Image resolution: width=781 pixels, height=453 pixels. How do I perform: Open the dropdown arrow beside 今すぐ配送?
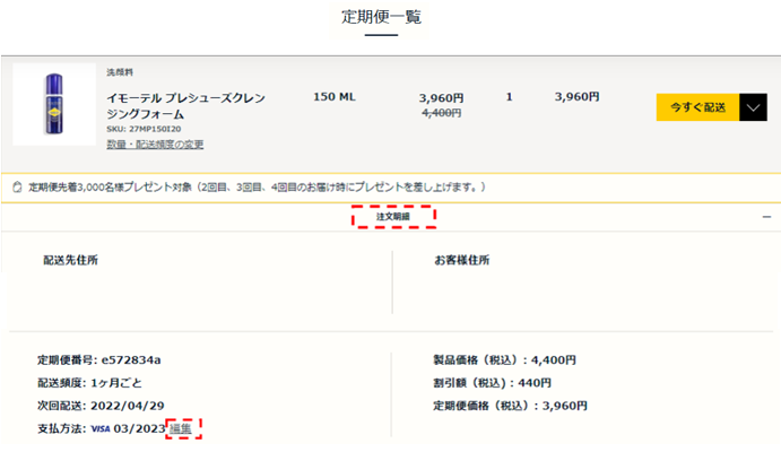[752, 107]
